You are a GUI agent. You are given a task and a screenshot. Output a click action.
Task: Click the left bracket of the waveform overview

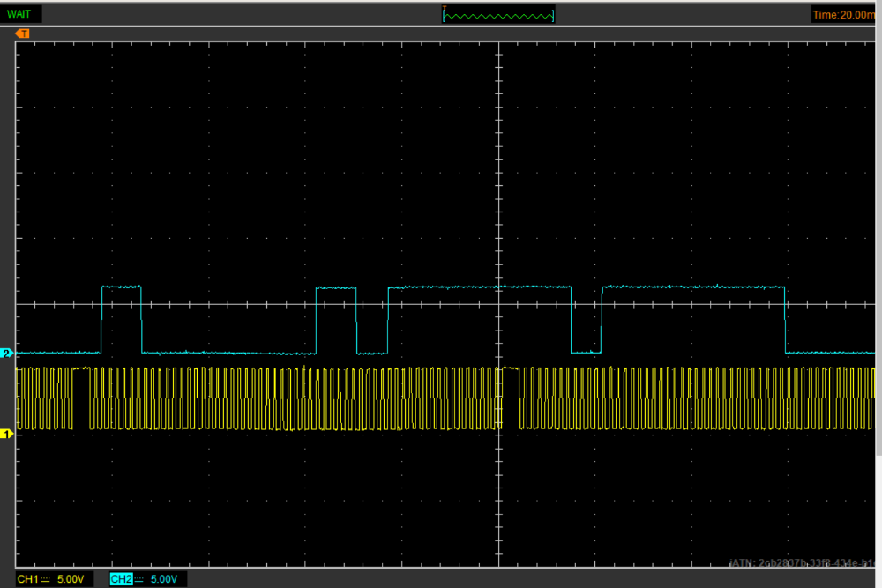click(445, 15)
